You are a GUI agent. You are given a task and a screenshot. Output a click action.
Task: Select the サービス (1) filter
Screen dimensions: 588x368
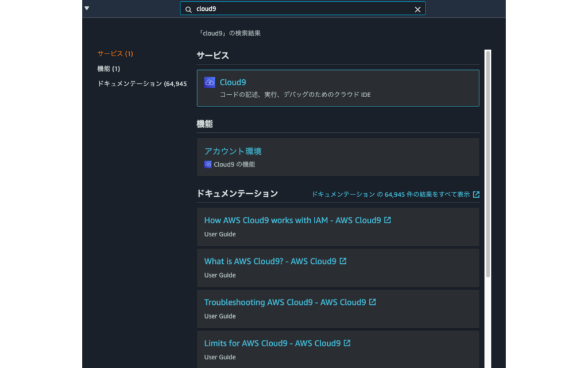point(115,53)
